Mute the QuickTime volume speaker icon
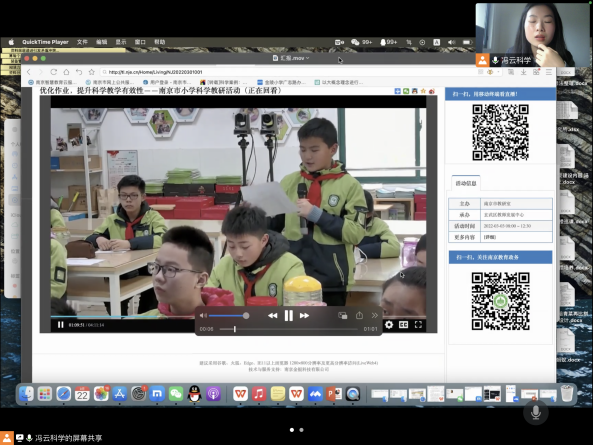Image resolution: width=593 pixels, height=445 pixels. [x=203, y=315]
